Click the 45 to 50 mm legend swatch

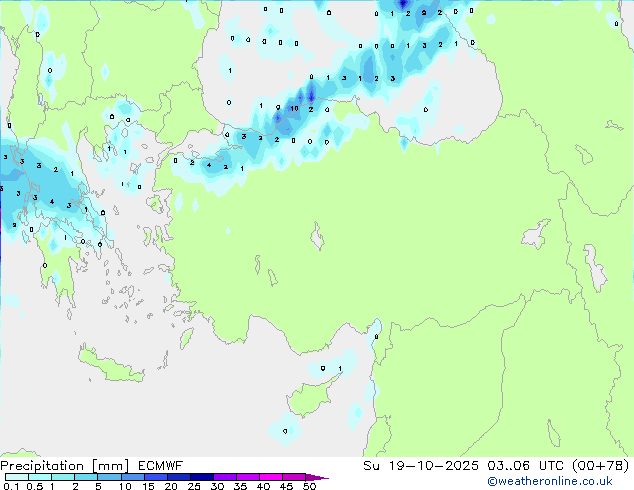click(x=294, y=477)
